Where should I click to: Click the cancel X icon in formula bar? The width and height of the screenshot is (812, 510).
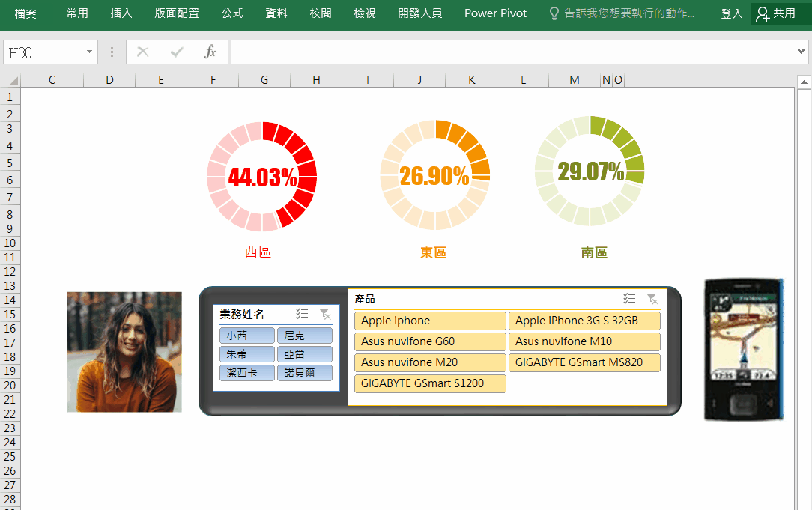tap(143, 52)
